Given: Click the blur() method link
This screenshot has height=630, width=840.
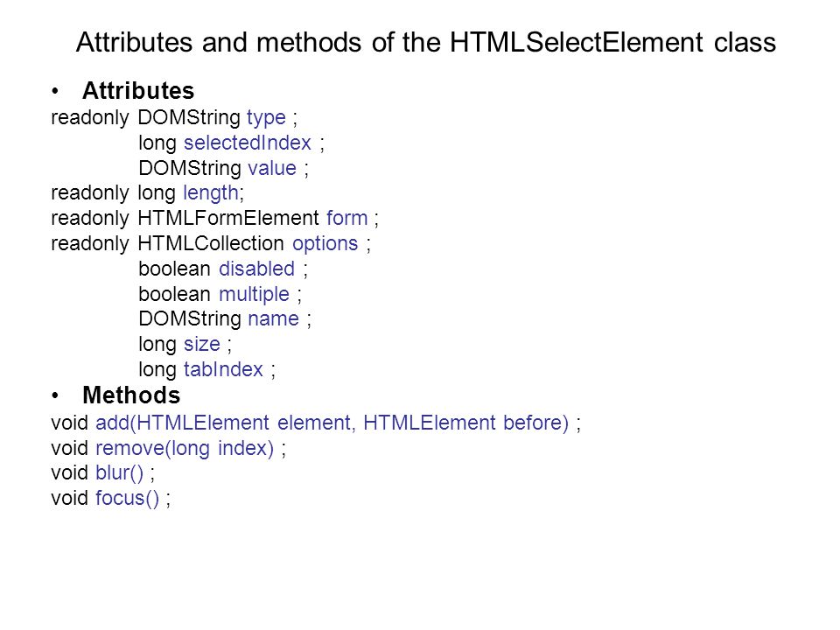Looking at the screenshot, I should click(x=120, y=473).
